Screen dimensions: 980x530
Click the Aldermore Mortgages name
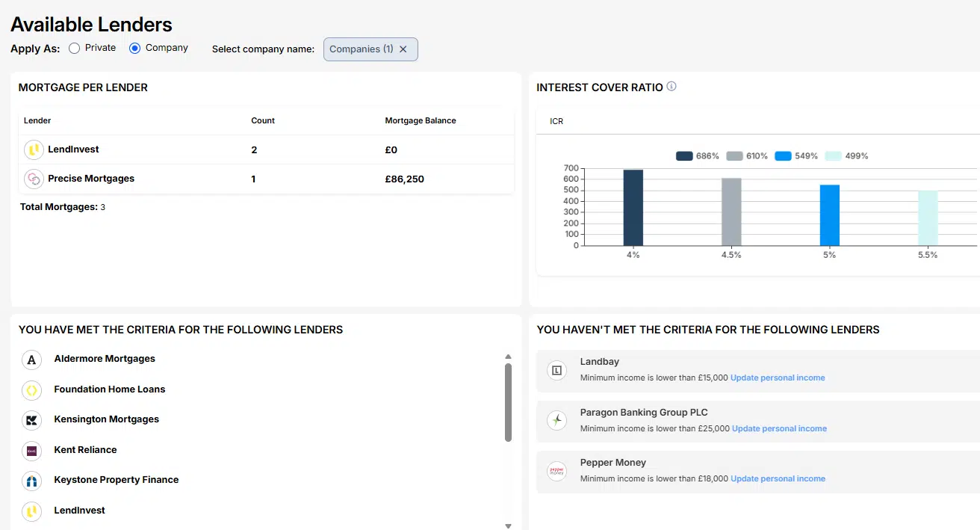coord(105,359)
